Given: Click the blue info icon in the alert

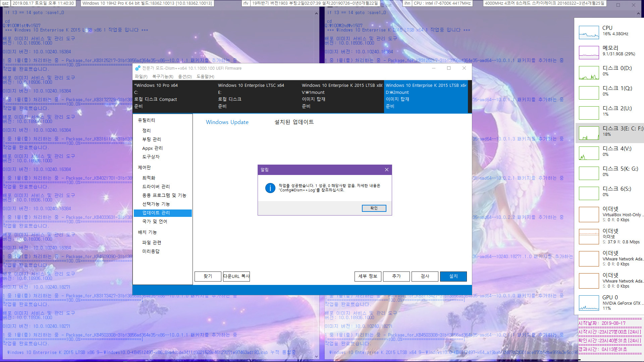Looking at the screenshot, I should (x=270, y=188).
